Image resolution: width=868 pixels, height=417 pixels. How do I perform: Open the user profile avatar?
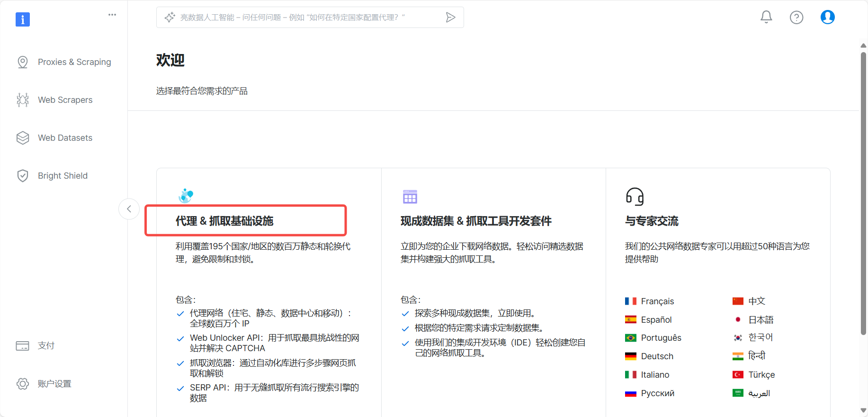[828, 17]
